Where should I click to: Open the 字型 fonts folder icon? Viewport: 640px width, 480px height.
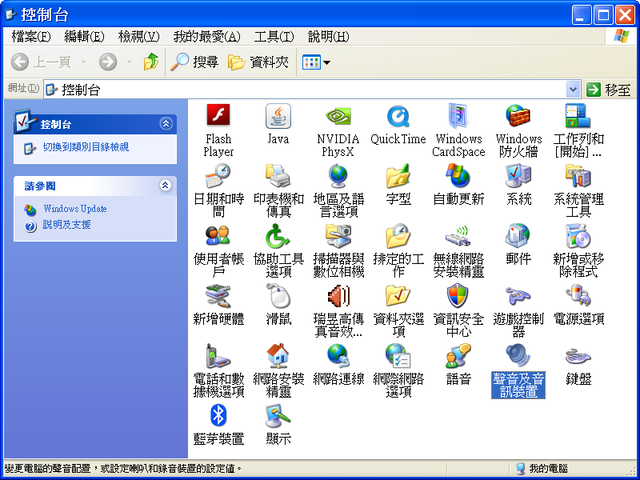click(x=398, y=176)
